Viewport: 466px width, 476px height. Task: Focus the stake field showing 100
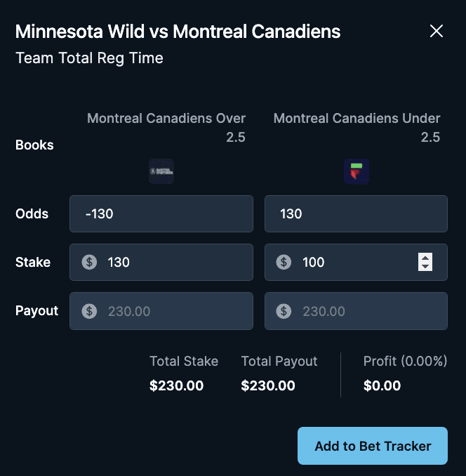(x=357, y=262)
